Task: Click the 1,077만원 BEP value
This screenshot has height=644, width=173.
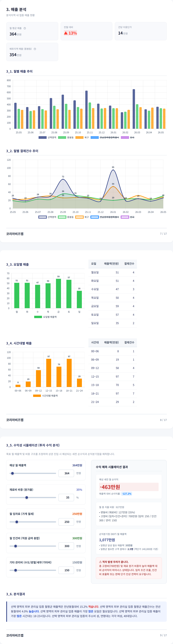Action: (x=107, y=540)
